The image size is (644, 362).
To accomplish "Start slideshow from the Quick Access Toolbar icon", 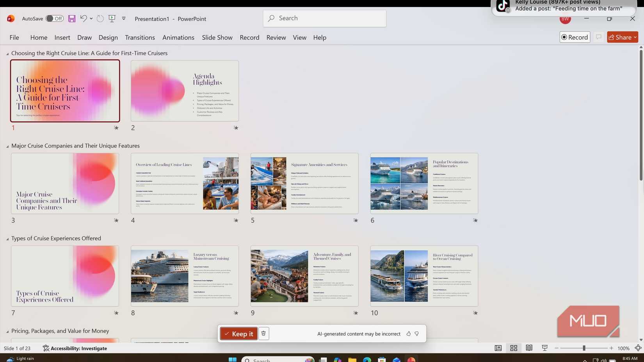I will point(112,18).
